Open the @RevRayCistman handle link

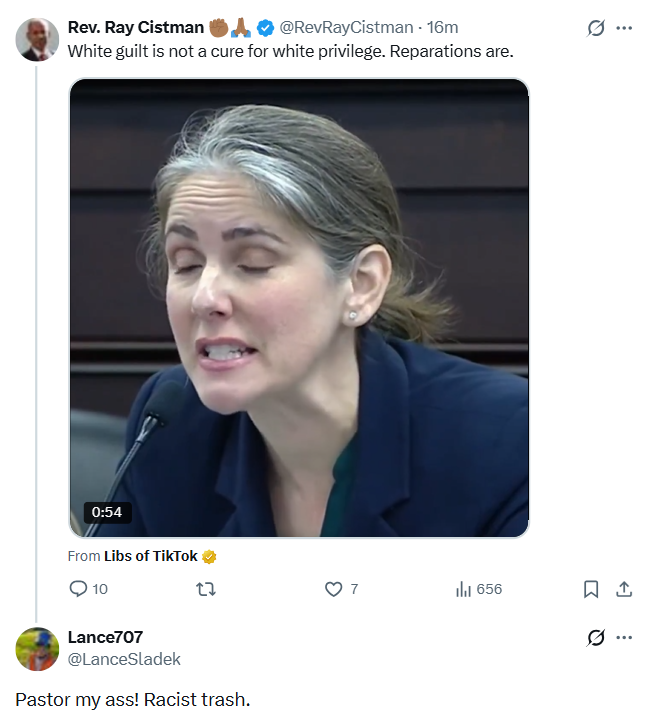coord(339,27)
